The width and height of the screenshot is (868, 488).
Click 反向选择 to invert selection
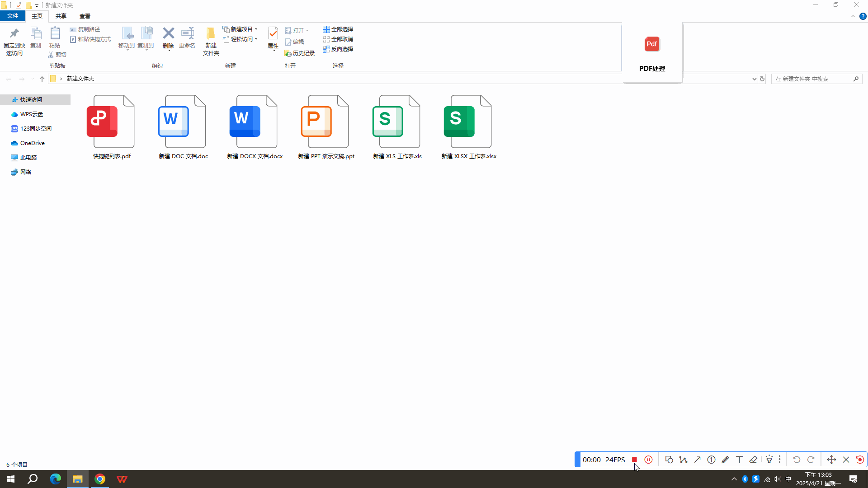338,49
